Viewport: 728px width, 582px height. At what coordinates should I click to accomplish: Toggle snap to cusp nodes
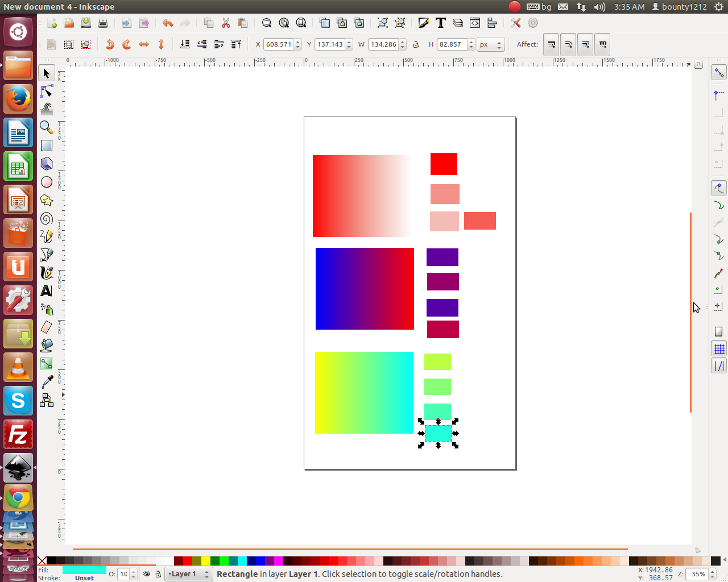[x=719, y=239]
